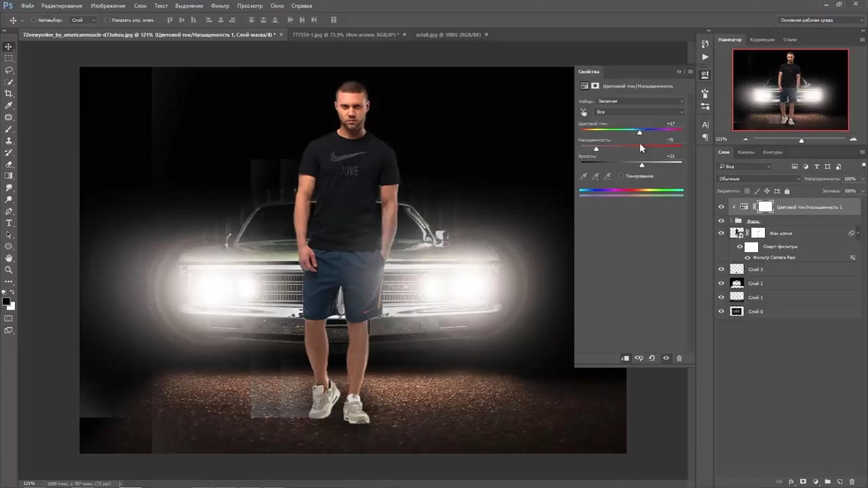Screen dimensions: 868x488
Task: Open the Фильтр menu
Action: pos(220,5)
